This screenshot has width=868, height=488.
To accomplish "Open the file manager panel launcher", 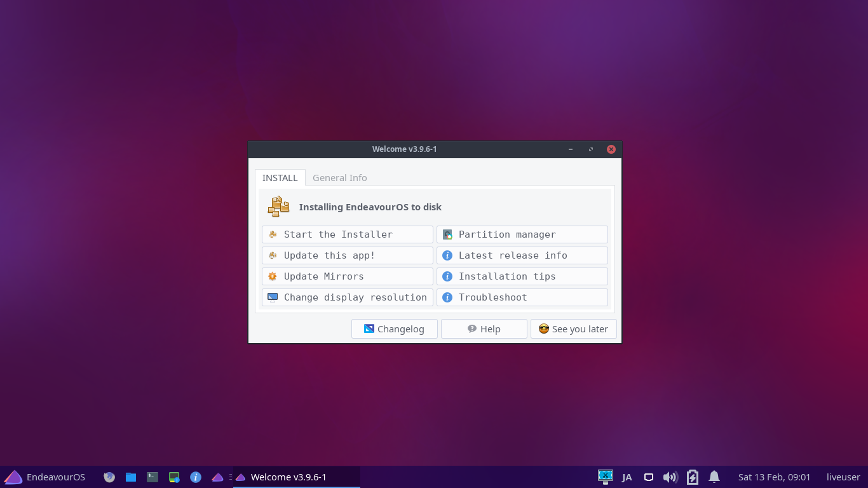I will pyautogui.click(x=131, y=477).
